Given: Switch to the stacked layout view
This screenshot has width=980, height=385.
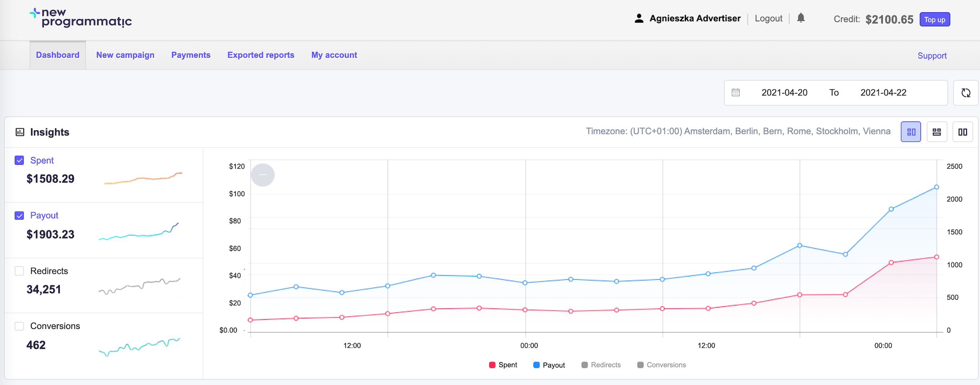Looking at the screenshot, I should click(937, 132).
